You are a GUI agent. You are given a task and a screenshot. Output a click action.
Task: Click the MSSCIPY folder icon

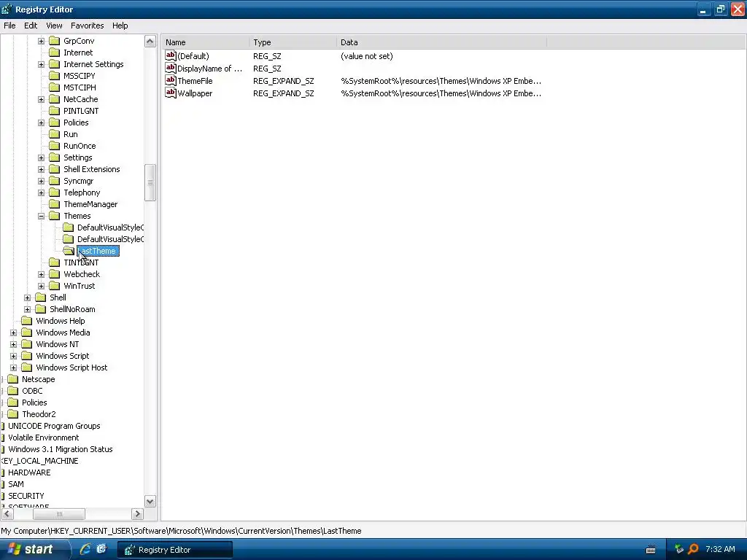pyautogui.click(x=54, y=76)
